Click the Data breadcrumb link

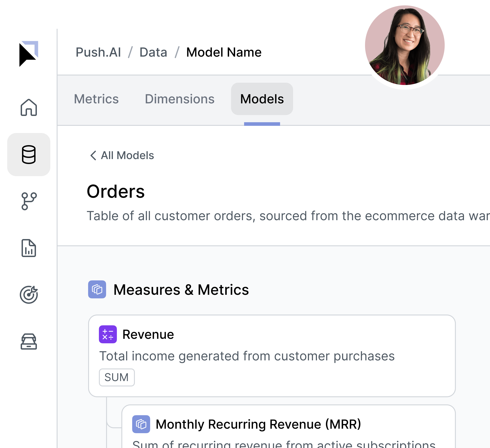(153, 52)
